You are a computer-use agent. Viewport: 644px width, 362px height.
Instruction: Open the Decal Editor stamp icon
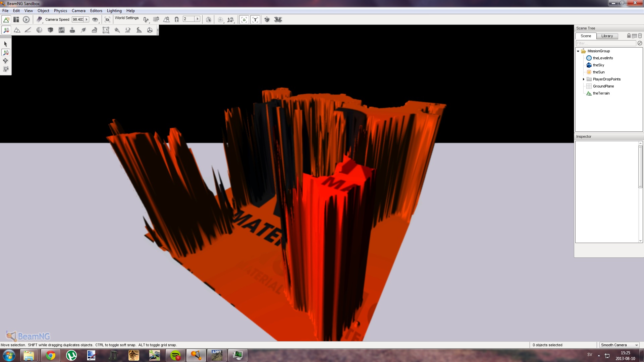pos(72,30)
